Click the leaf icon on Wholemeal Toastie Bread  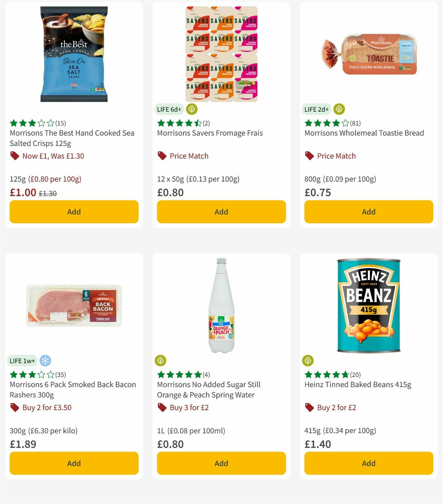point(339,109)
